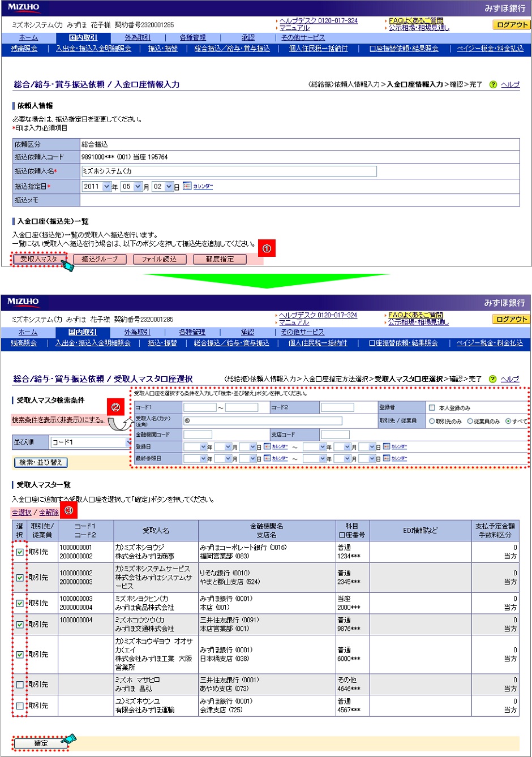
Task: Open 振込・振替 submenu on 受取人マスタ口座選択 page
Action: point(162,343)
